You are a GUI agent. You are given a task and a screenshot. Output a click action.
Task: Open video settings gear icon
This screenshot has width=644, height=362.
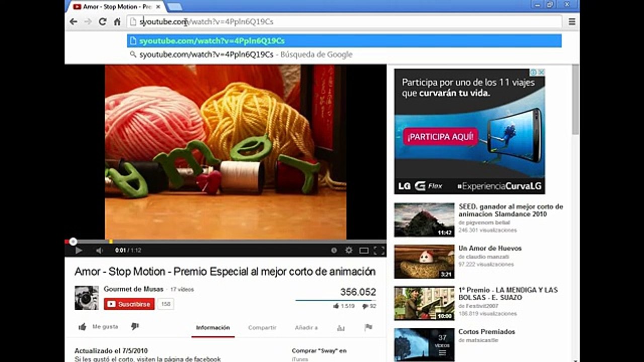349,250
